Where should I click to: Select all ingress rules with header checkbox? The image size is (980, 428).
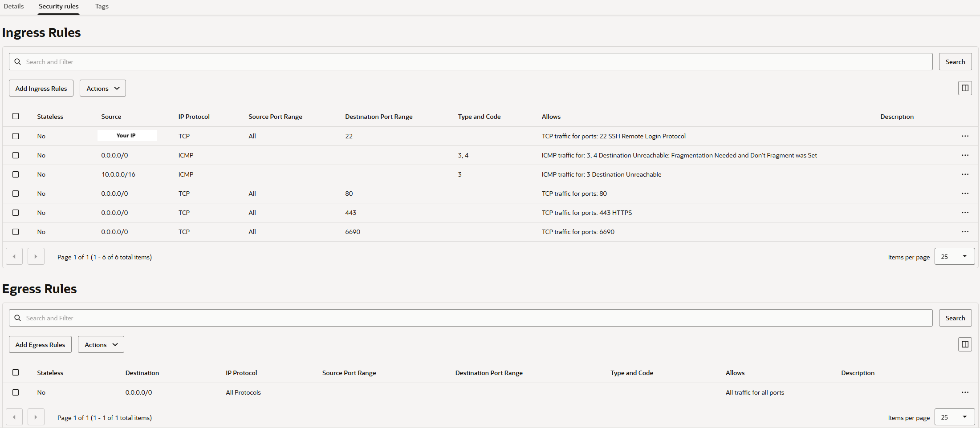click(16, 117)
